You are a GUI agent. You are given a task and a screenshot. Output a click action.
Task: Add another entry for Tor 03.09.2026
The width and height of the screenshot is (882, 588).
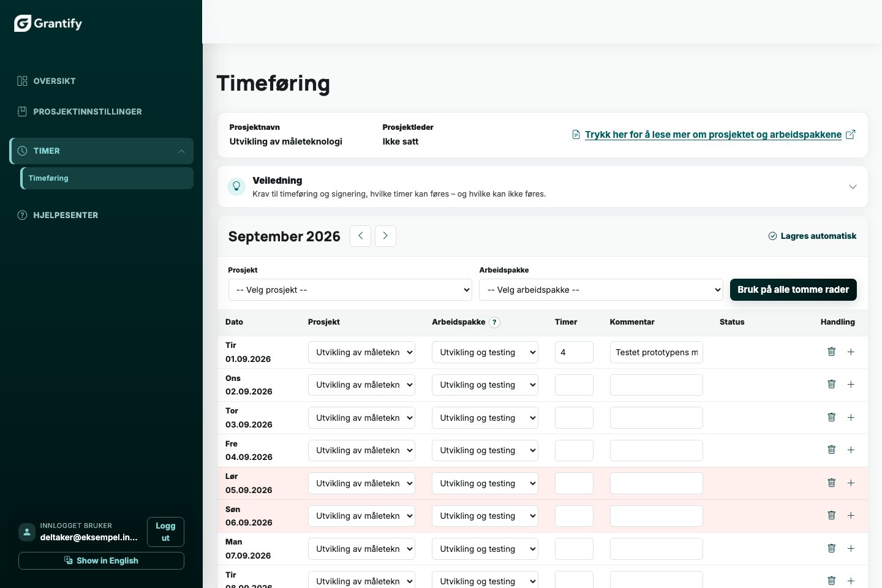(x=851, y=417)
